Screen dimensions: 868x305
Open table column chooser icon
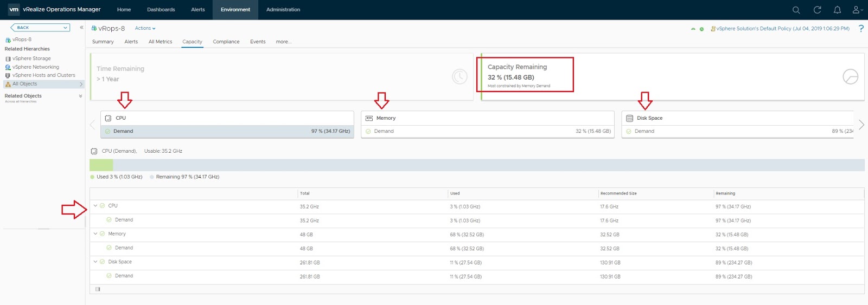[x=98, y=289]
